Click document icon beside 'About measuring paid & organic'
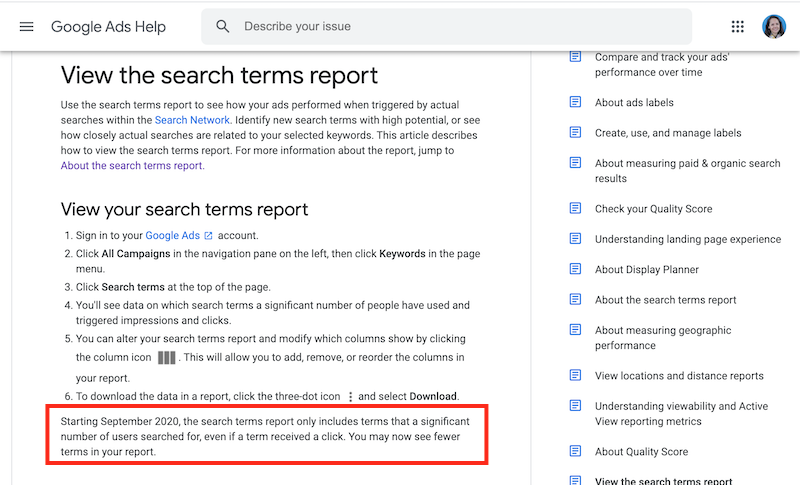800x485 pixels. (575, 163)
